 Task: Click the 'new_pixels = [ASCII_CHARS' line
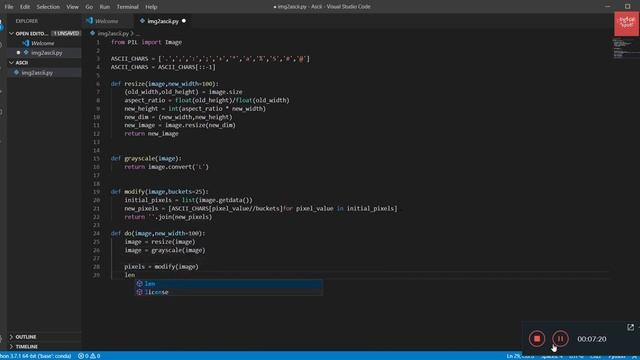(260, 209)
